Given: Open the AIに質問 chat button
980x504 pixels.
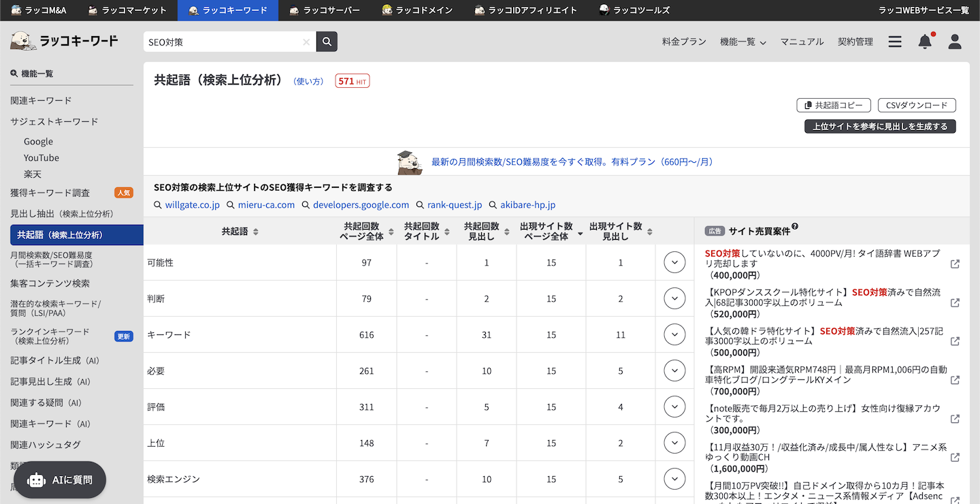Looking at the screenshot, I should (x=60, y=479).
